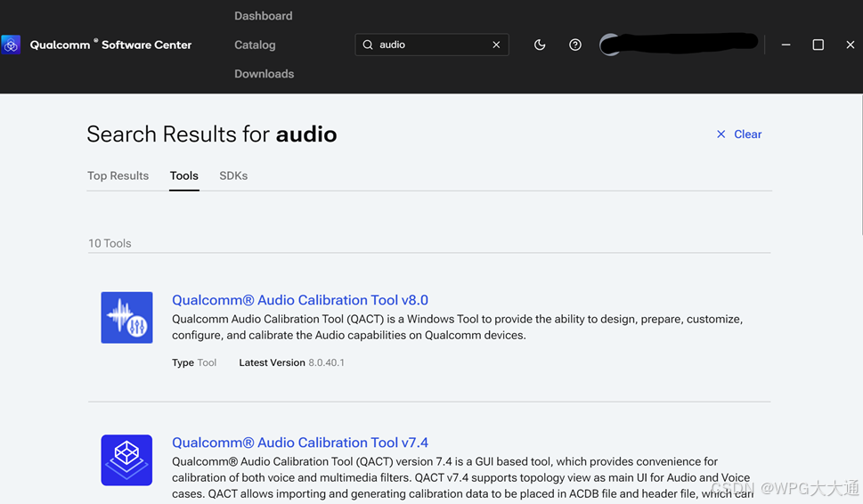Click the 'Search Results for audio' heading
The image size is (863, 504).
(x=212, y=134)
